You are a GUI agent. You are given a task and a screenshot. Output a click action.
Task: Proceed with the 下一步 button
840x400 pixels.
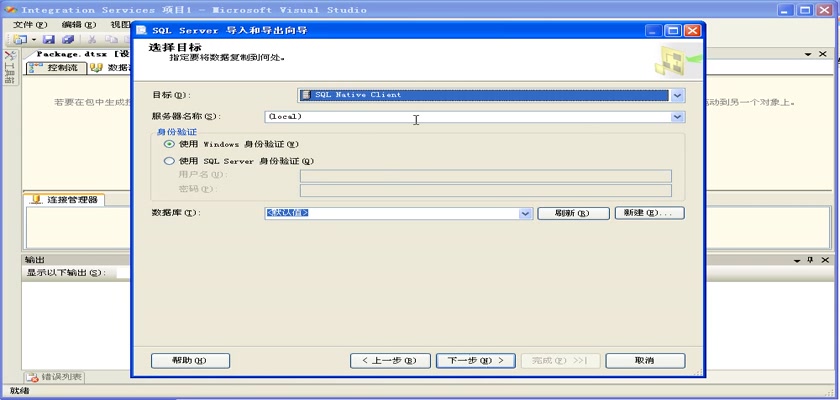[476, 361]
